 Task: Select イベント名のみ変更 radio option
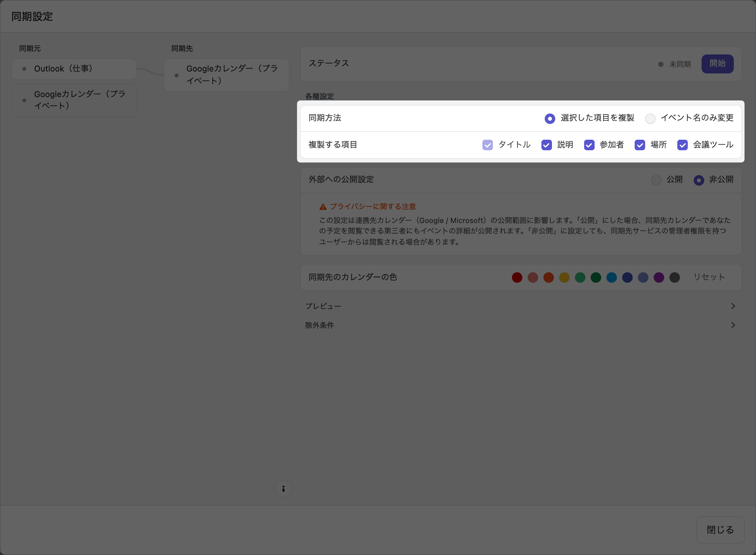[x=650, y=119]
